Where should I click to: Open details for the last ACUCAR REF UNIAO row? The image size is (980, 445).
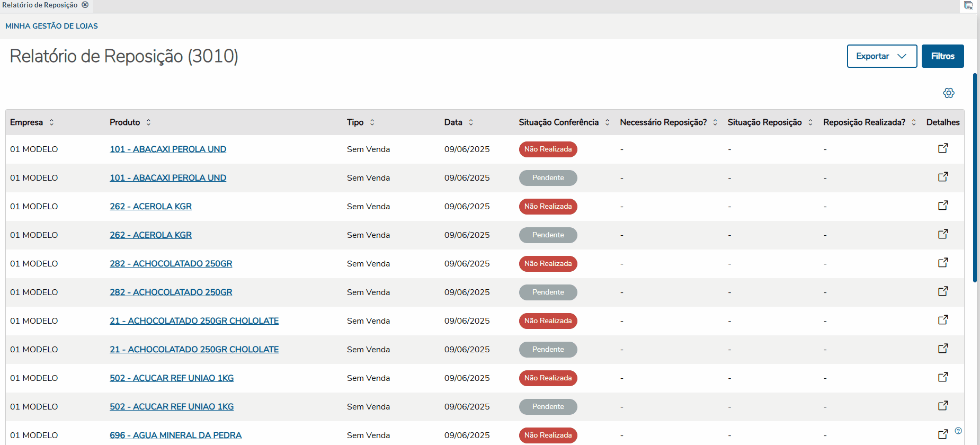[x=943, y=406]
